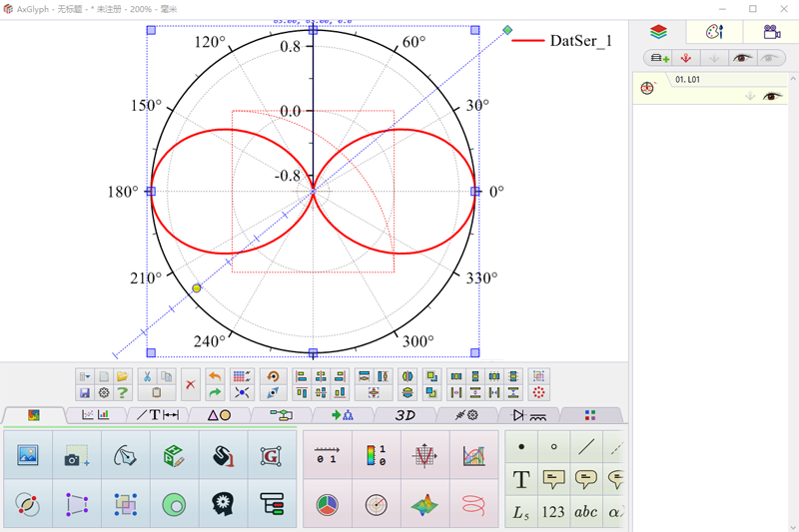The width and height of the screenshot is (799, 532).
Task: Show all layers with dark eye button
Action: (742, 58)
